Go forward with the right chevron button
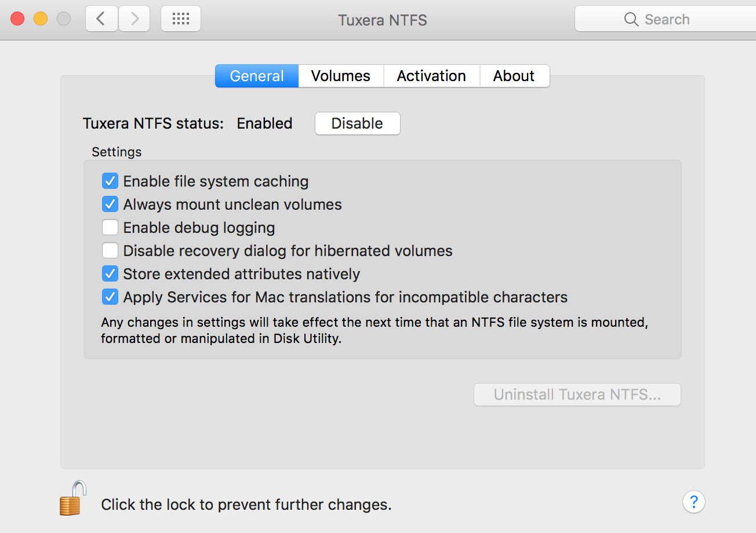The height and width of the screenshot is (533, 756). point(135,19)
